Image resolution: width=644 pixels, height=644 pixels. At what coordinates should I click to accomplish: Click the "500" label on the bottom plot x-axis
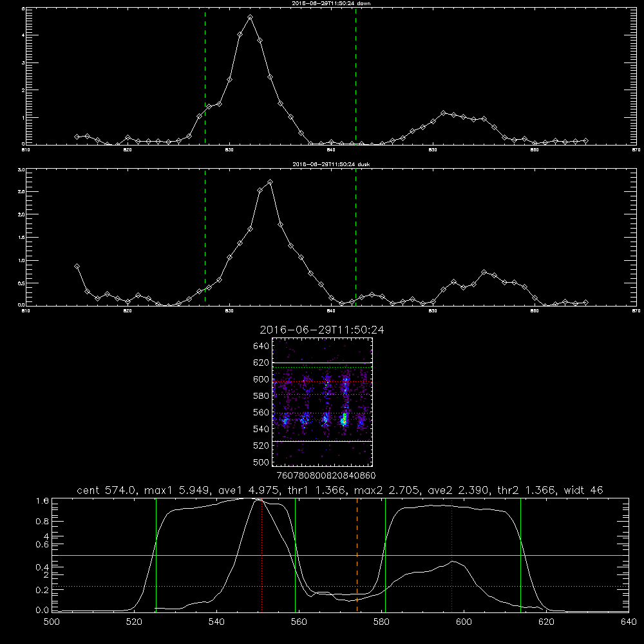click(x=52, y=622)
